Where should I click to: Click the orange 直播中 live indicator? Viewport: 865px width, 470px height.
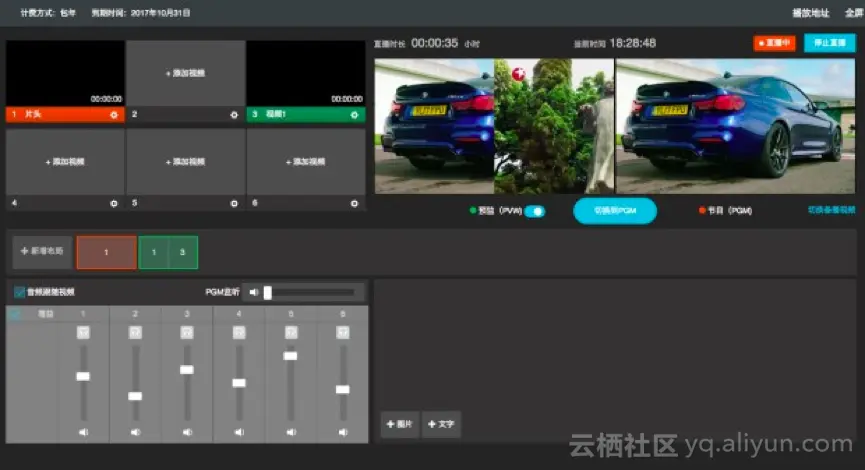click(x=775, y=43)
